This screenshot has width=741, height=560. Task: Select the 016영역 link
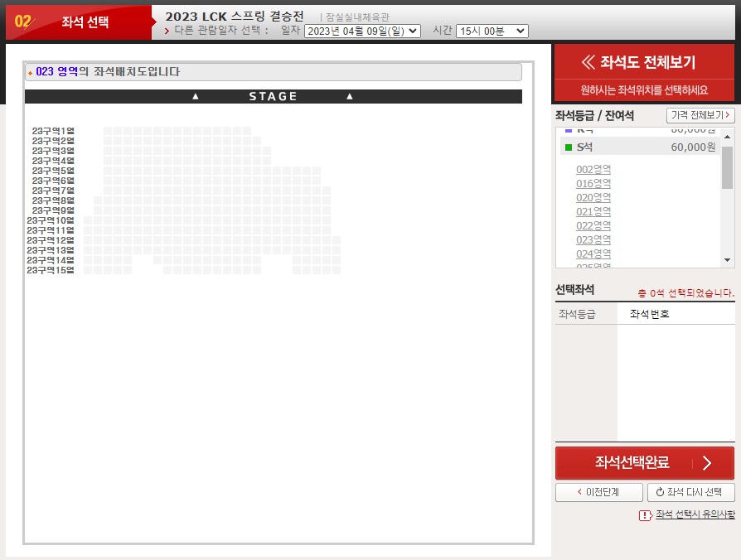pos(593,184)
